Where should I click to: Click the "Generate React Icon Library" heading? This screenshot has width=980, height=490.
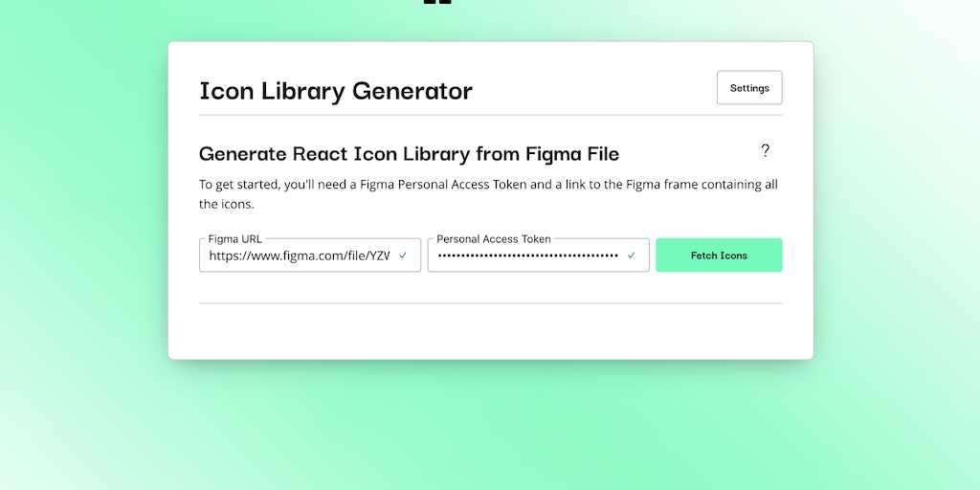point(409,153)
